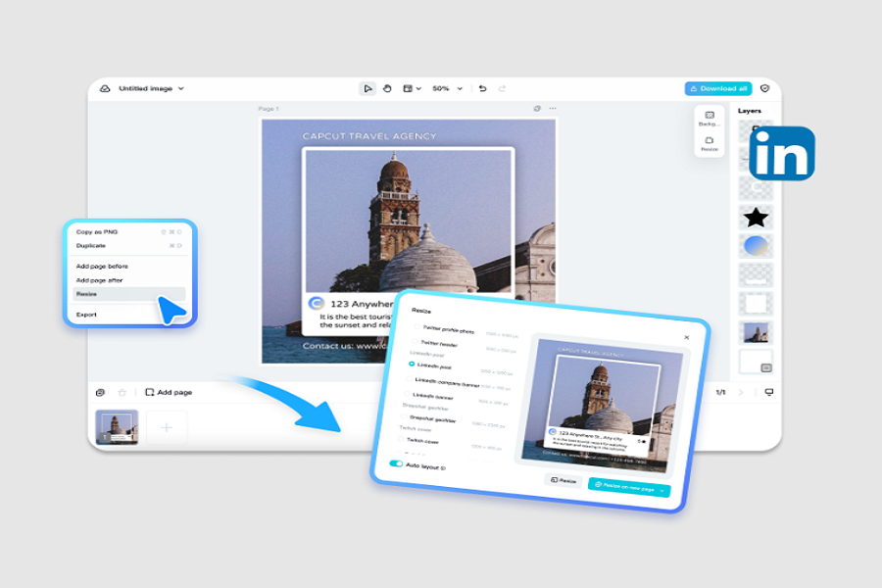Select the blue gradient circle layer
Screen dimensions: 882x588
click(756, 246)
